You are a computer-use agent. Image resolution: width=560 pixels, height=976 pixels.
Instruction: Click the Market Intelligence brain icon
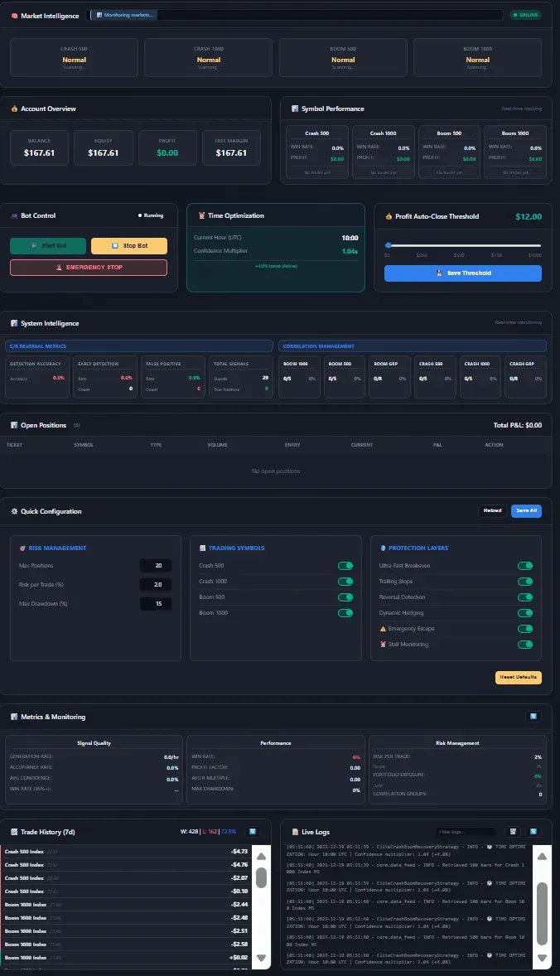(x=14, y=16)
